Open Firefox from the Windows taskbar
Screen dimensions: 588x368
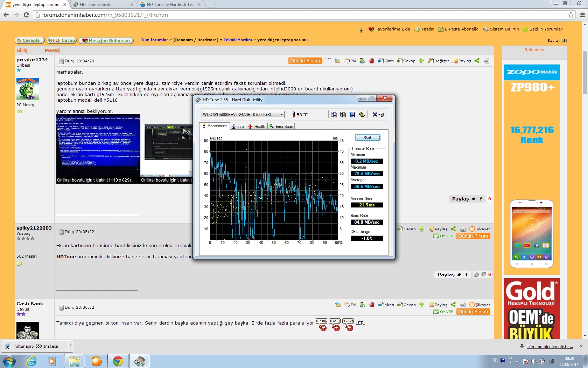96,361
